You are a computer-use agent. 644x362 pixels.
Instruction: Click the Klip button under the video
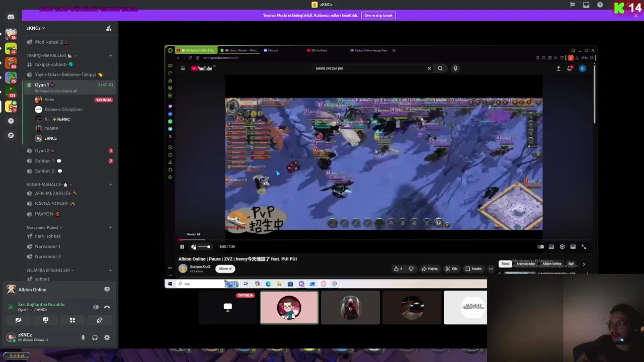coord(451,268)
